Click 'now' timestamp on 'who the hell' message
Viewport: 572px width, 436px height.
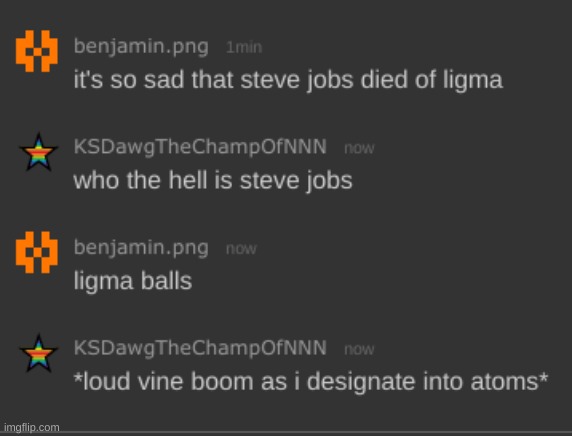coord(359,148)
